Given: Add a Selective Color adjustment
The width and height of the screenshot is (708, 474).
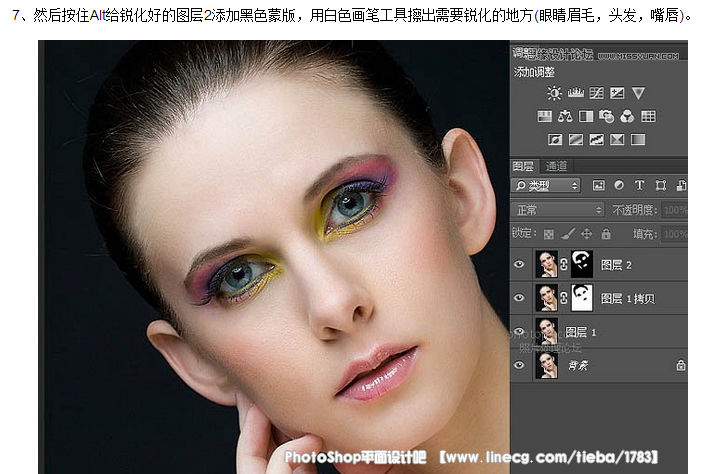Looking at the screenshot, I should tap(617, 139).
